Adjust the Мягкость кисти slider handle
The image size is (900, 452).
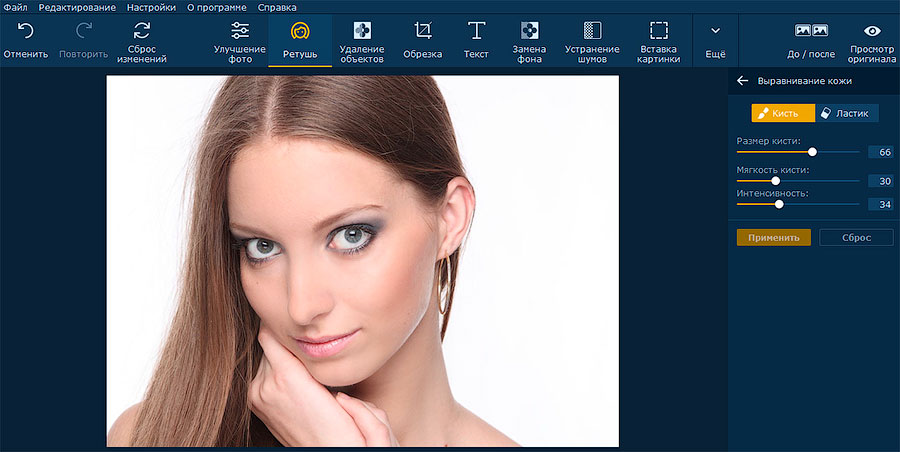click(x=775, y=181)
